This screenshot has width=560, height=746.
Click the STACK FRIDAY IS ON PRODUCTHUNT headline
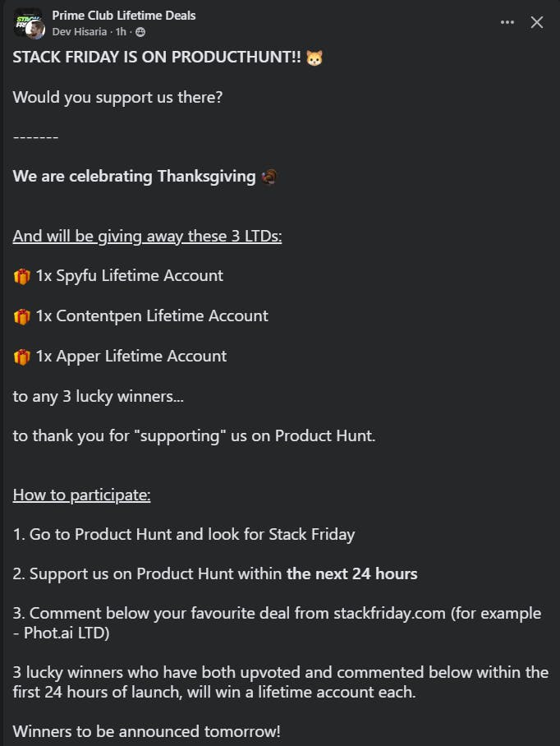click(x=156, y=58)
